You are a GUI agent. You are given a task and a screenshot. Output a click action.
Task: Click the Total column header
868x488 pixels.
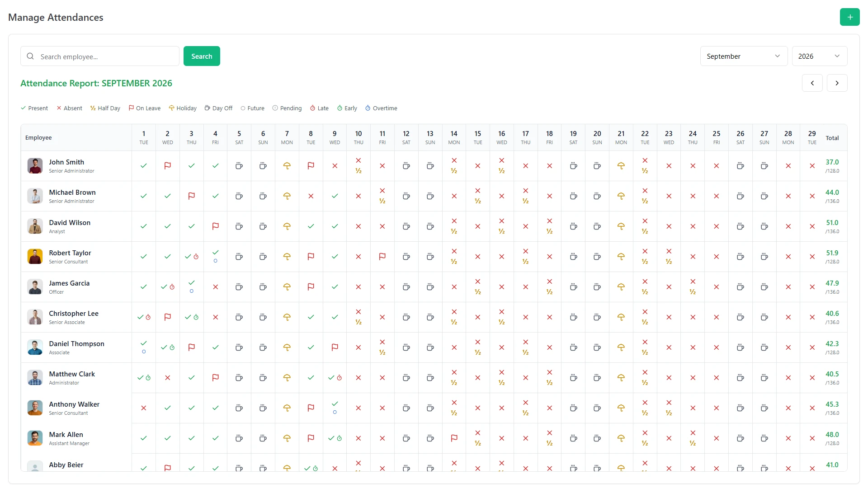(832, 138)
